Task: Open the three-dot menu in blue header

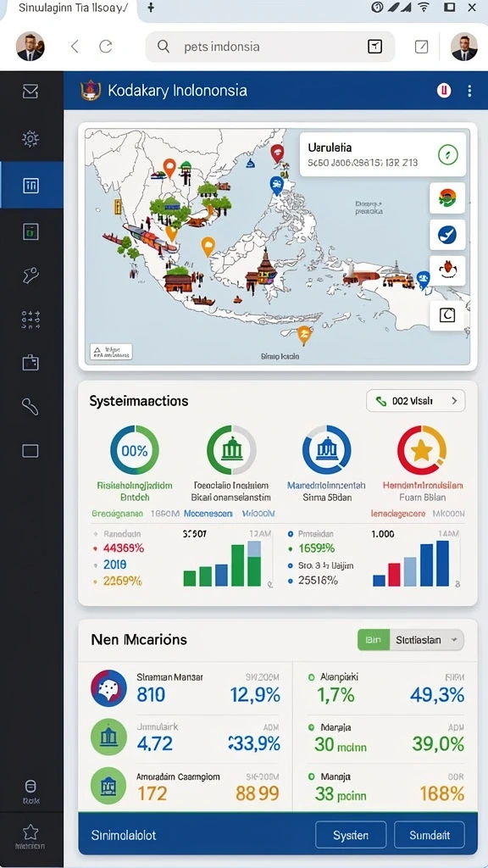Action: click(469, 91)
